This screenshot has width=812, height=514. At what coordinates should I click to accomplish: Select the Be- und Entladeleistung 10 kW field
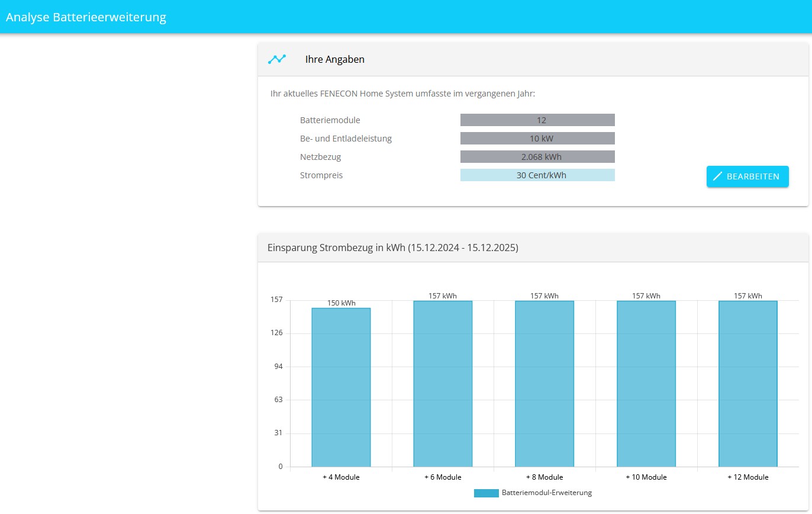click(537, 139)
